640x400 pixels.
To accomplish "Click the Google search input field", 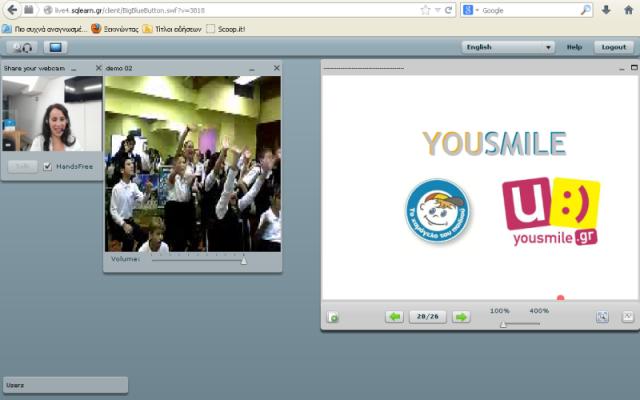I will click(x=530, y=10).
